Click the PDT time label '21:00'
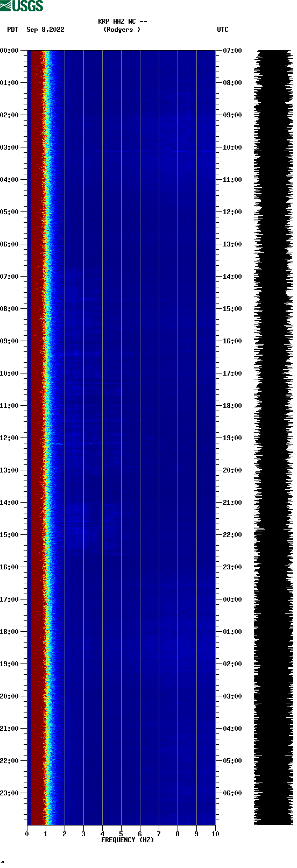The width and height of the screenshot is (297, 868). click(x=10, y=729)
